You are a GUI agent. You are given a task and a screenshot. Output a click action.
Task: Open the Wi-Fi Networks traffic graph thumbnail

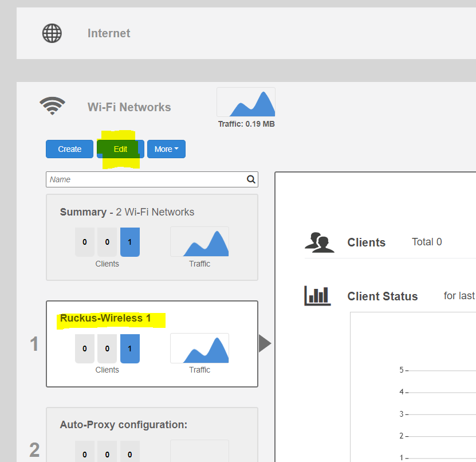(x=246, y=102)
